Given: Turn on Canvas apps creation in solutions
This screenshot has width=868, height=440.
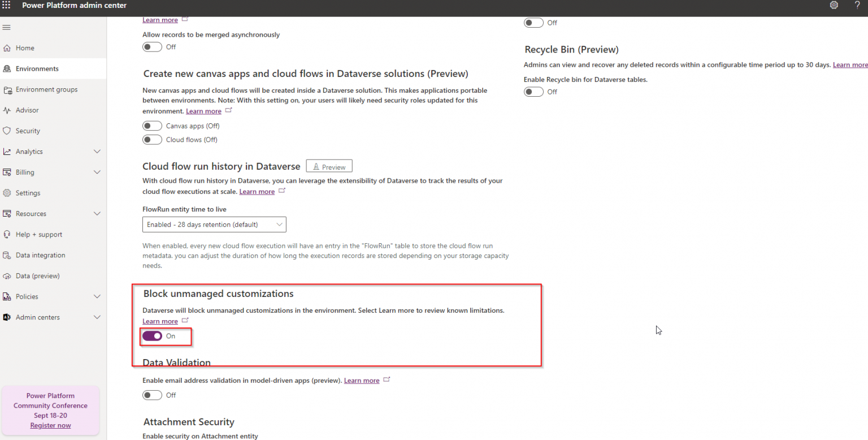Looking at the screenshot, I should click(x=152, y=126).
